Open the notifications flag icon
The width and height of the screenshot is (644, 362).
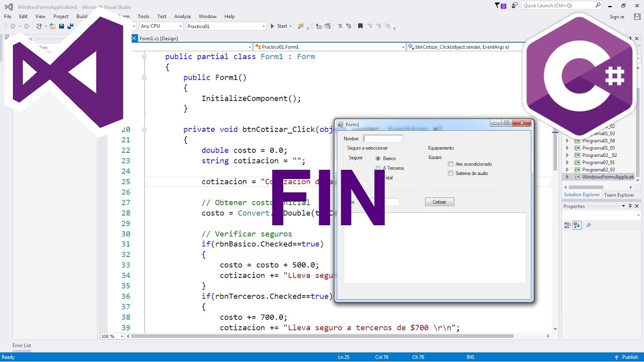click(x=501, y=6)
